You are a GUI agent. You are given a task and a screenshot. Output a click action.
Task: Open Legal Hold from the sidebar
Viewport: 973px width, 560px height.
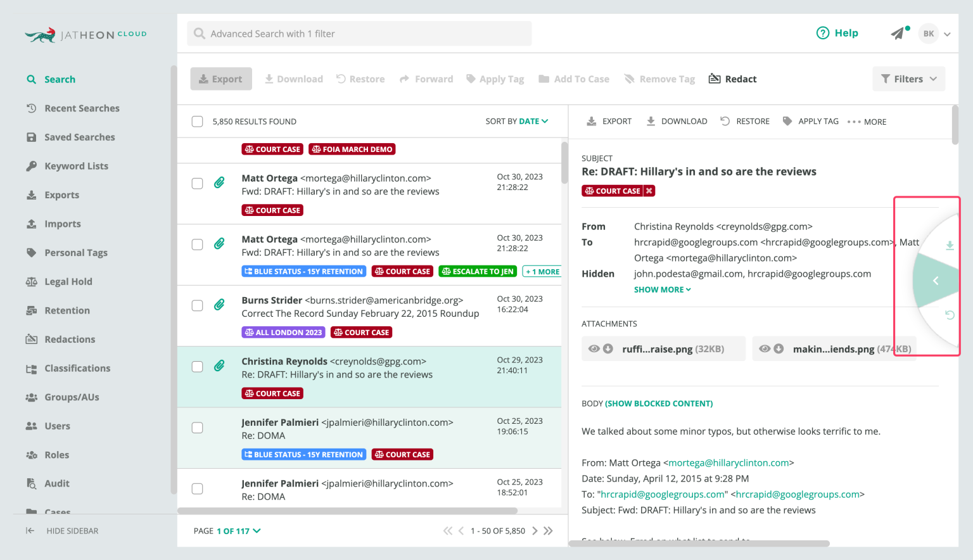pyautogui.click(x=67, y=281)
